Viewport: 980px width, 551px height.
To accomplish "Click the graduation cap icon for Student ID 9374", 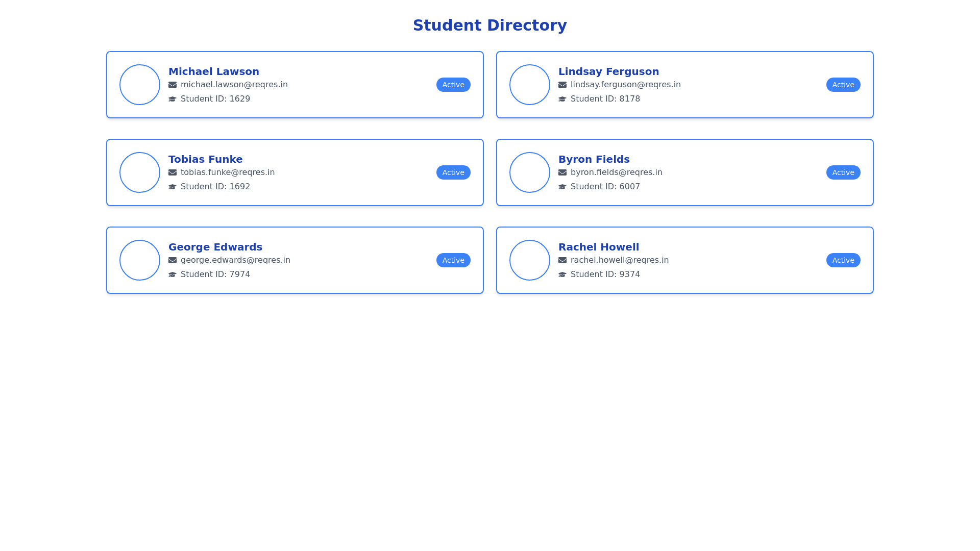I will 562,274.
